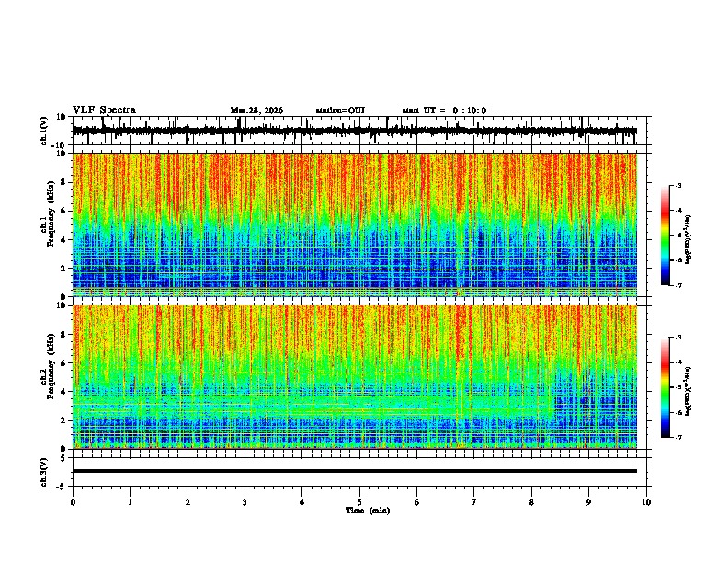728x563 pixels.
Task: Click the ch.1 voltage waveform trace
Action: [354, 131]
